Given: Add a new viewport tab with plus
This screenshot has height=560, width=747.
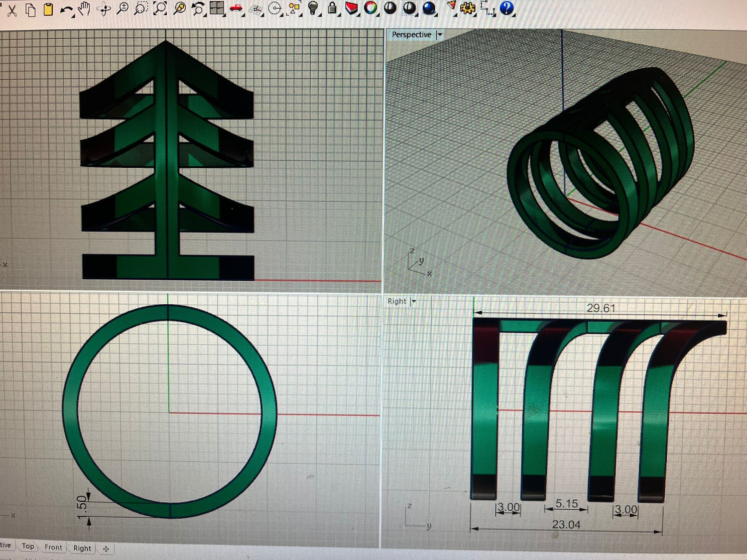Looking at the screenshot, I should (x=106, y=549).
